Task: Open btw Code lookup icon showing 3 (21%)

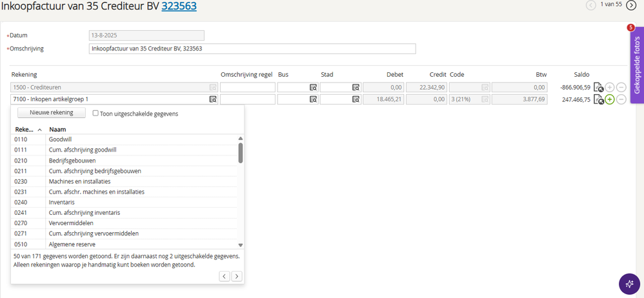Action: pyautogui.click(x=485, y=99)
